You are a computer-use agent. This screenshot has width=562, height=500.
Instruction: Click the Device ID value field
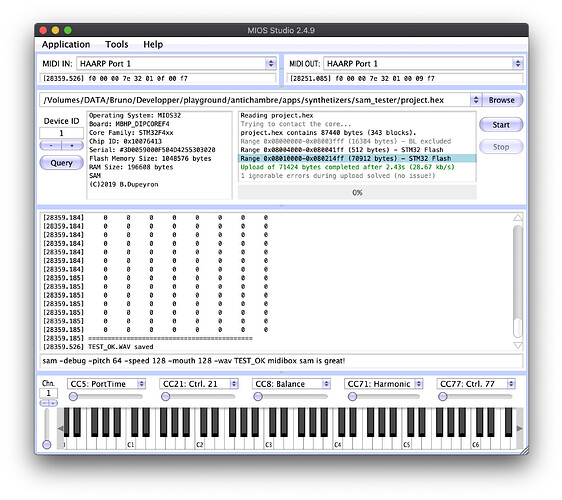(61, 133)
